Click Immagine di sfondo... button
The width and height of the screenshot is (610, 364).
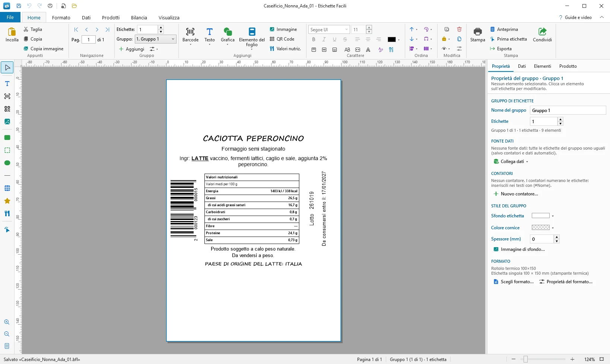click(519, 249)
